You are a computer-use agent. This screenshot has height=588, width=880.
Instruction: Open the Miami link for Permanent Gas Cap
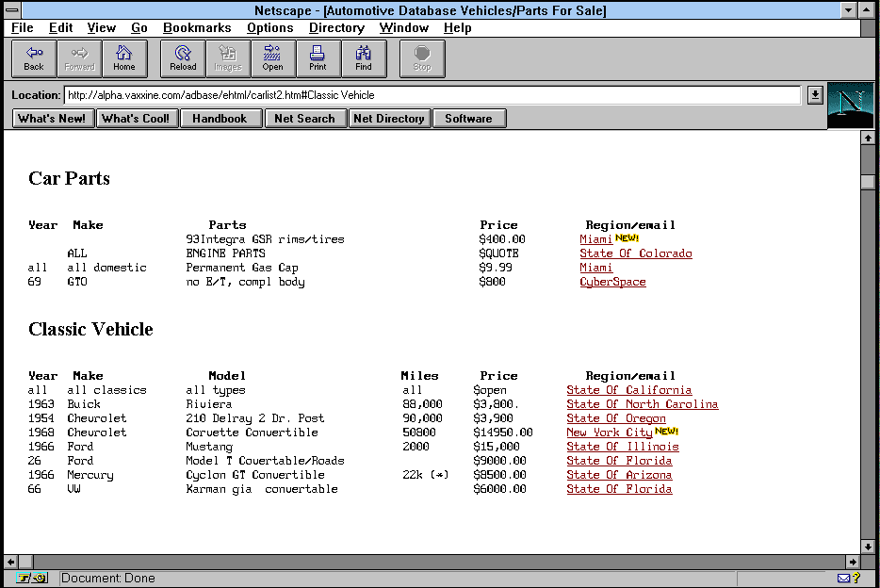pyautogui.click(x=595, y=268)
